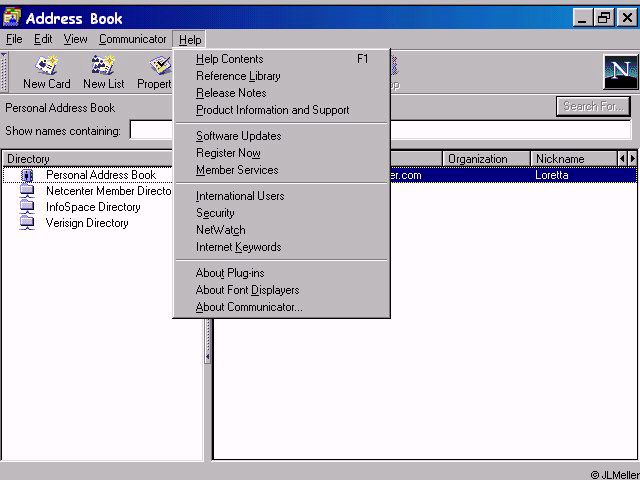Sort by the Nickname column header
Image resolution: width=640 pixels, height=480 pixels.
point(571,159)
